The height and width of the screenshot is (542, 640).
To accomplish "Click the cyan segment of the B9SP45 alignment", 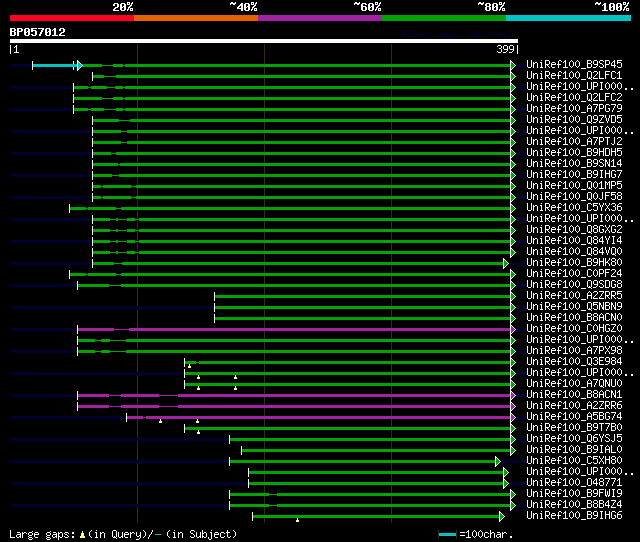I will click(55, 65).
